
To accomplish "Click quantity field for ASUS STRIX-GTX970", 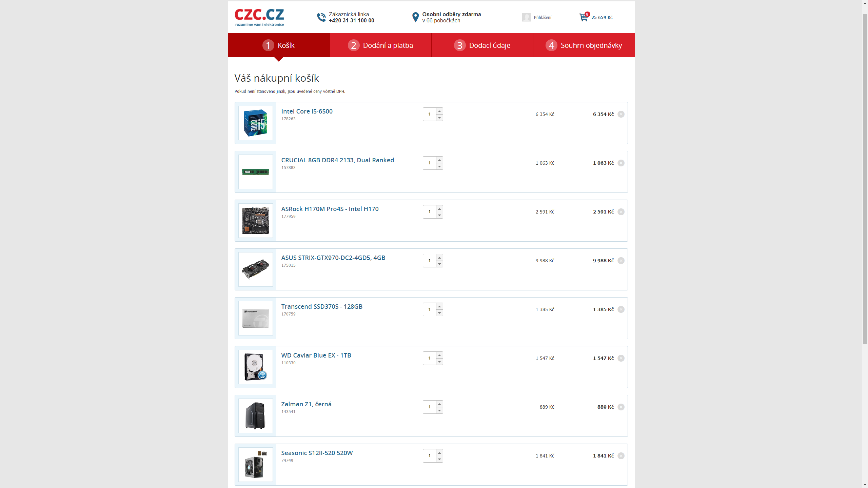I will [430, 261].
